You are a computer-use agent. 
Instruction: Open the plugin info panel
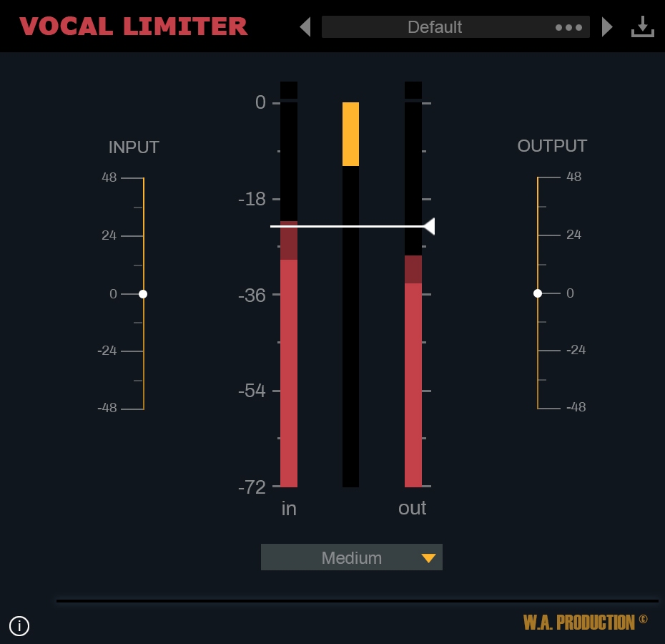(x=19, y=626)
